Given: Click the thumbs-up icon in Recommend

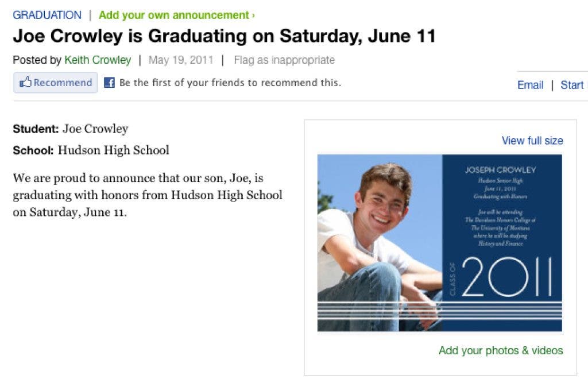Looking at the screenshot, I should click(x=25, y=83).
